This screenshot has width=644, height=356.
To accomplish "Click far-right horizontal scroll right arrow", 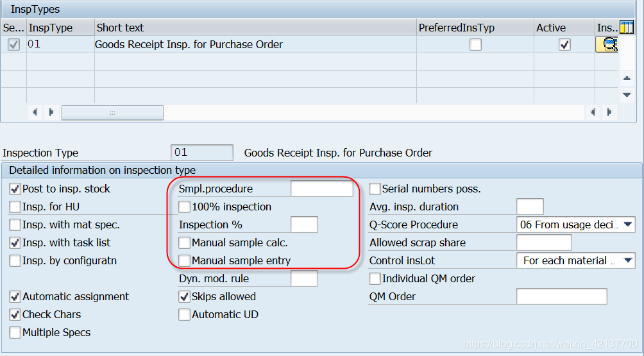I will (x=609, y=112).
